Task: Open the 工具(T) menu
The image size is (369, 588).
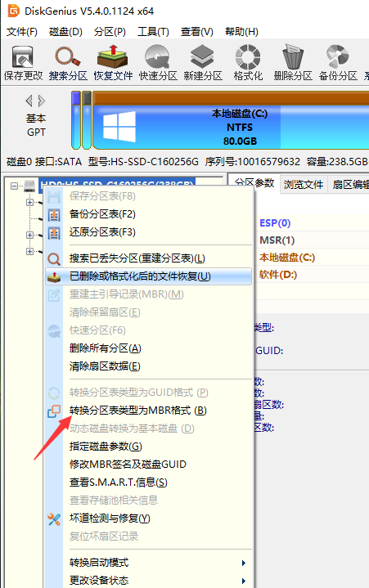Action: (153, 32)
